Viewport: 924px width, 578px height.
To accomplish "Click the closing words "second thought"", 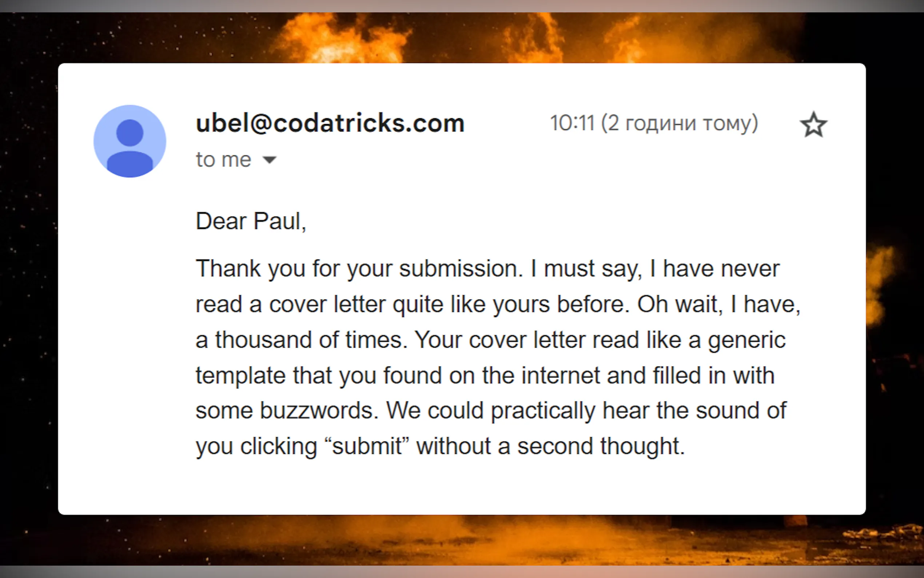I will click(601, 446).
